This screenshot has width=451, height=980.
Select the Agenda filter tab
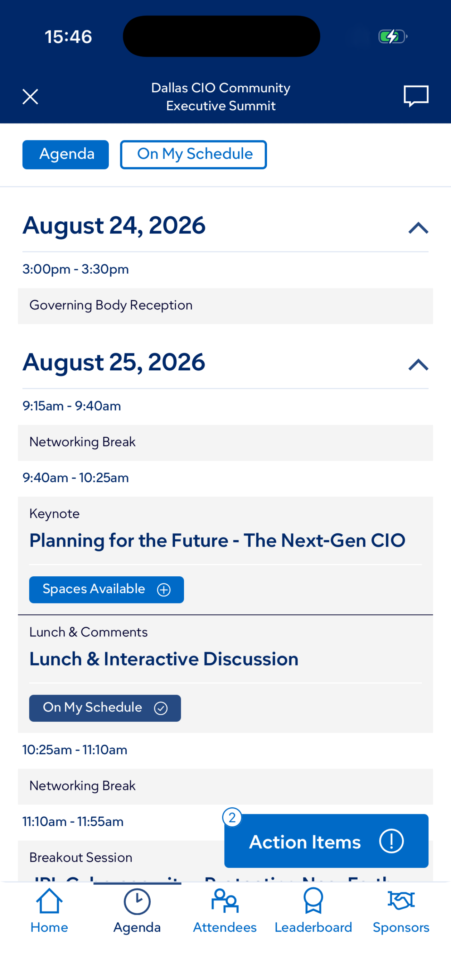66,154
